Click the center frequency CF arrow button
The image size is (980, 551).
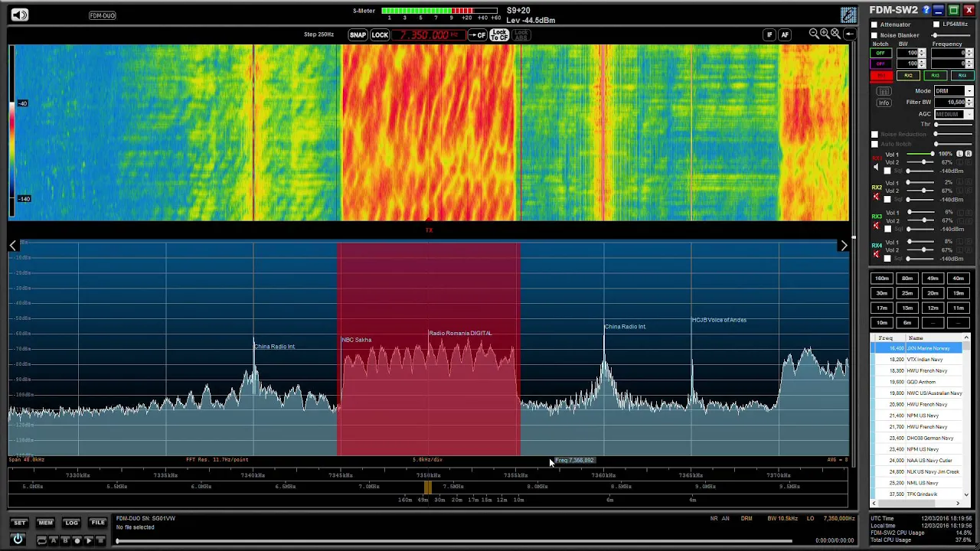point(477,35)
